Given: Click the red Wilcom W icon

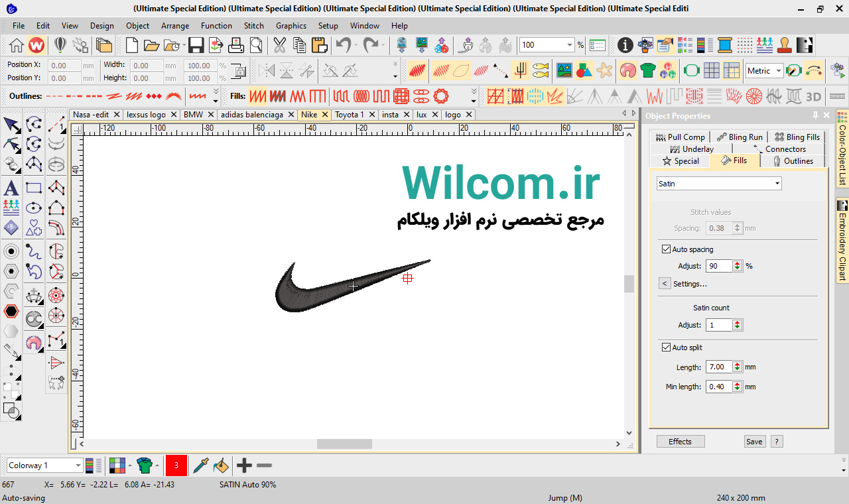Looking at the screenshot, I should (x=36, y=45).
